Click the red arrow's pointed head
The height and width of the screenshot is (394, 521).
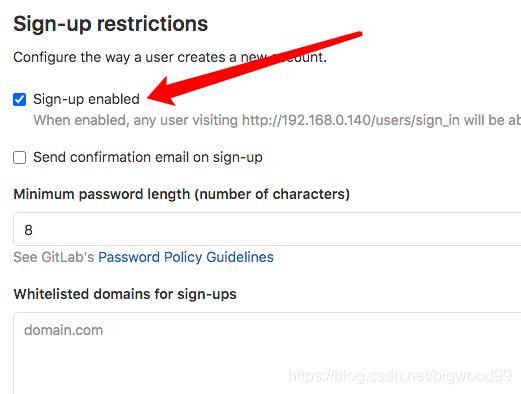click(x=160, y=94)
